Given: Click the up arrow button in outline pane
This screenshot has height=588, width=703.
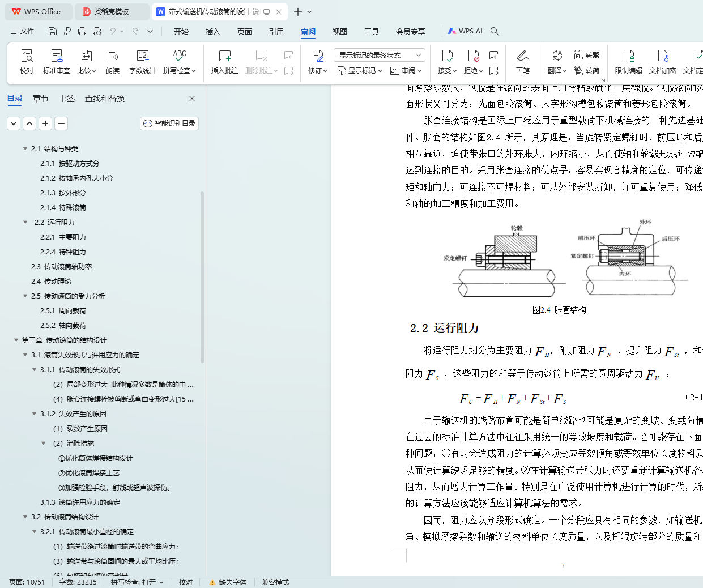Looking at the screenshot, I should [x=29, y=123].
